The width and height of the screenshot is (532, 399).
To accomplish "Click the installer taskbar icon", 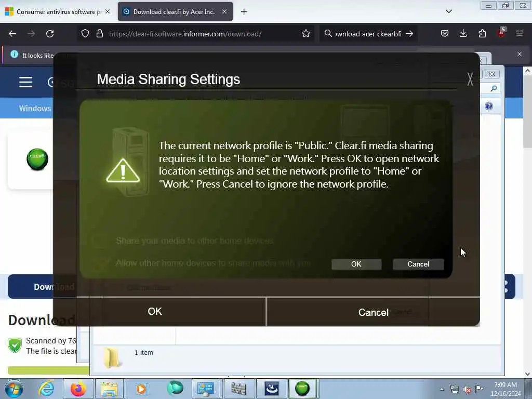I will click(x=272, y=389).
